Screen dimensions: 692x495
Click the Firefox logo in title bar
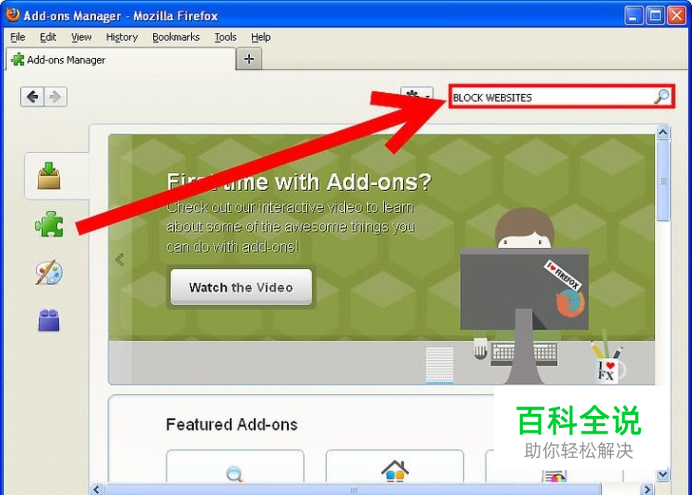[12, 14]
